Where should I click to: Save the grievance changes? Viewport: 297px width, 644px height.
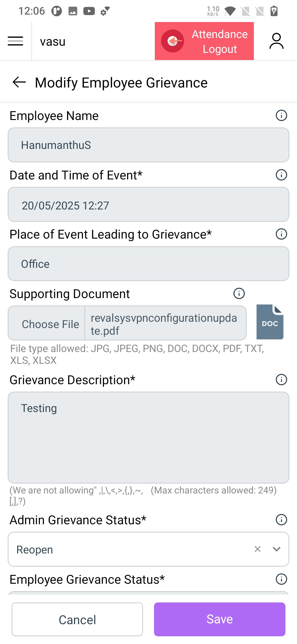tap(219, 619)
